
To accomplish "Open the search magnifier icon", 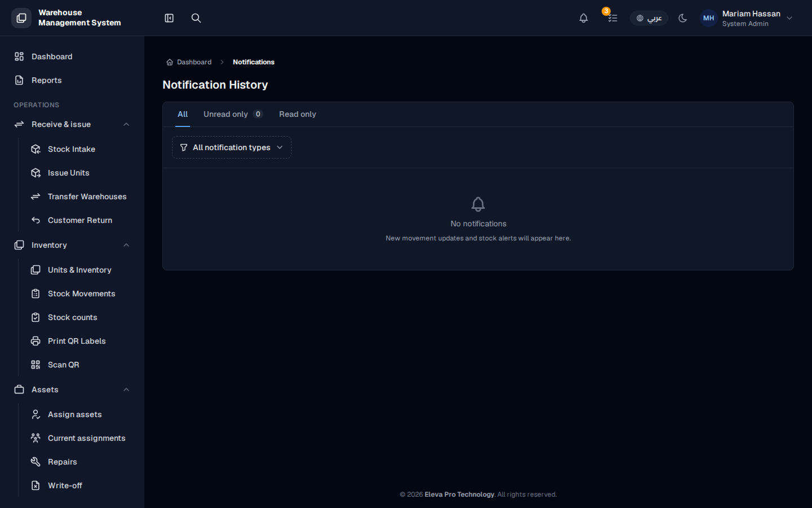I will 196,18.
